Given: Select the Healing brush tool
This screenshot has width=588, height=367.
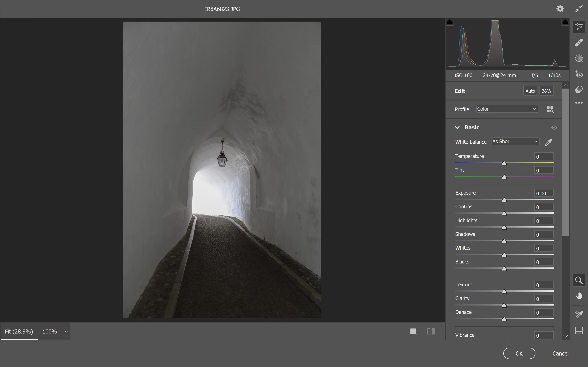Looking at the screenshot, I should (x=579, y=43).
